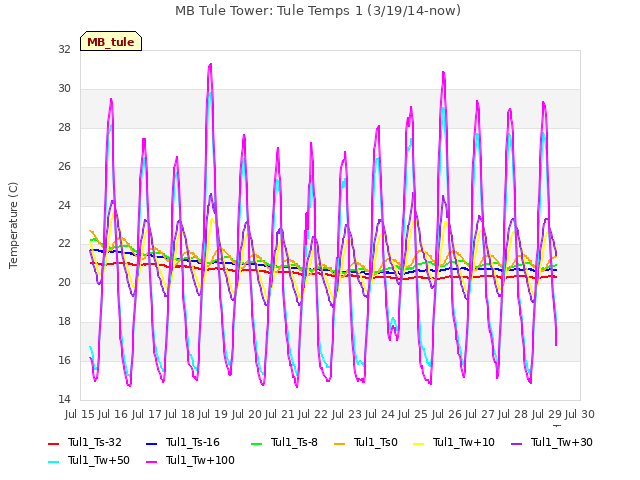Click the y-axis value 20
Screen dimensions: 640x480
(x=64, y=282)
